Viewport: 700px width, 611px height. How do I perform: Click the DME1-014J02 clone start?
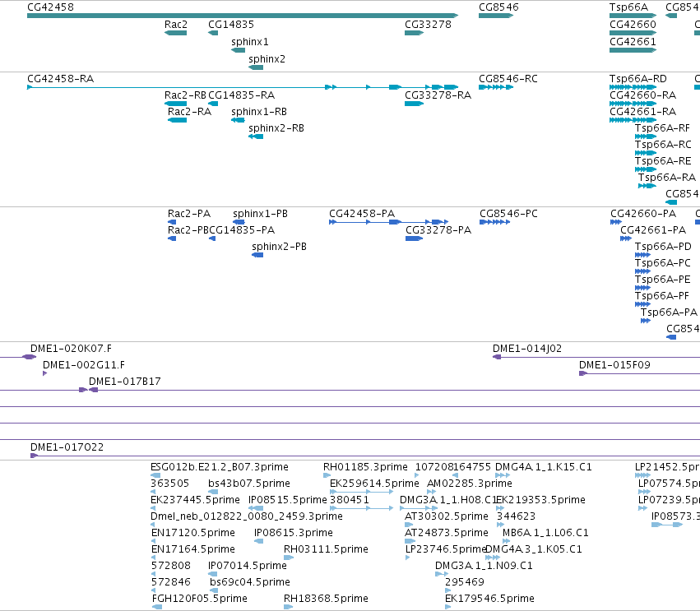[497, 357]
